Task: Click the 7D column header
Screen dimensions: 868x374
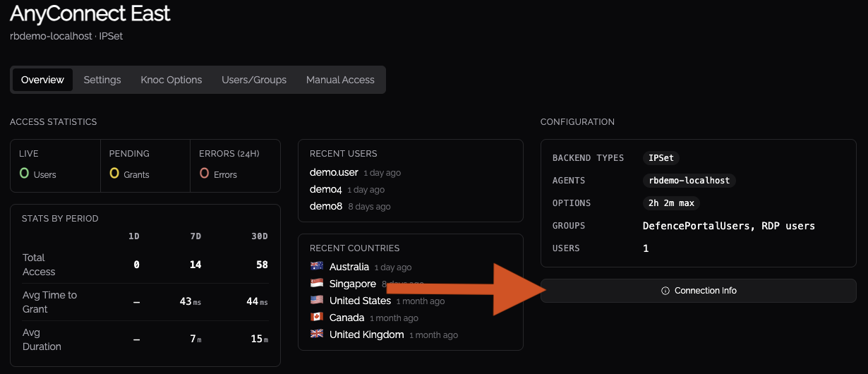Action: 195,236
